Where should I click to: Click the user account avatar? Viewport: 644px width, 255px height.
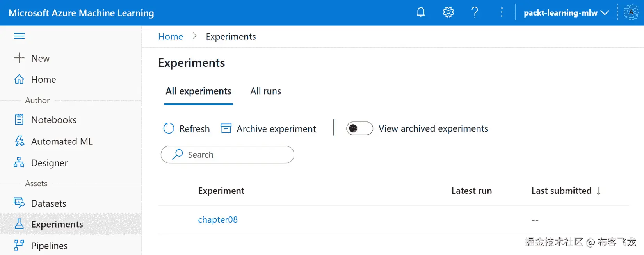[x=631, y=12]
